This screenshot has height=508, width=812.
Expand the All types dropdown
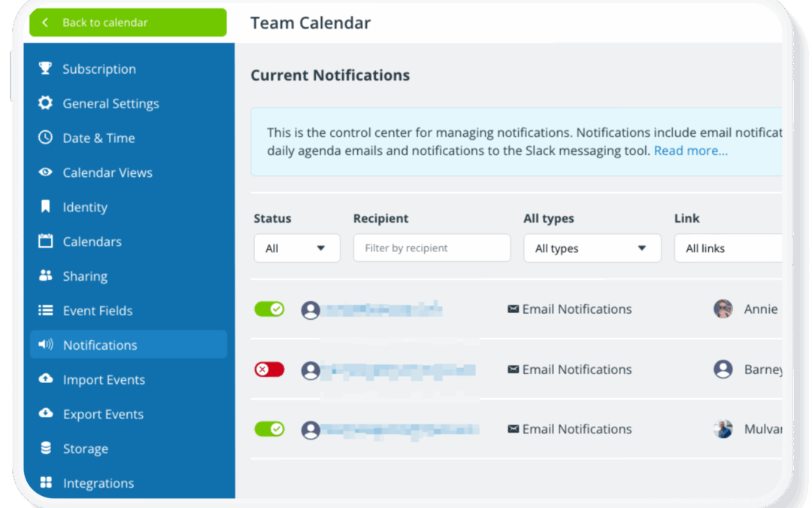tap(592, 248)
